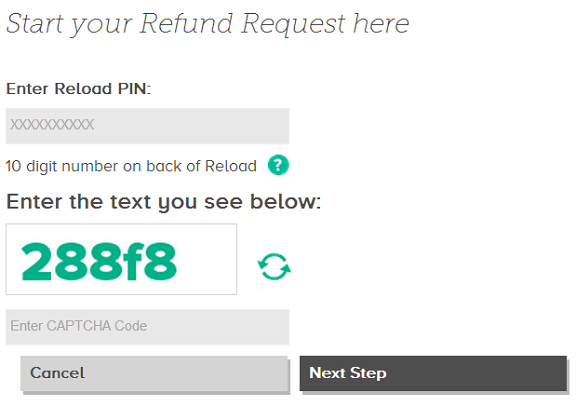Screen dimensions: 576x406
Task: Open help for the Reload PIN location
Action: coord(278,165)
